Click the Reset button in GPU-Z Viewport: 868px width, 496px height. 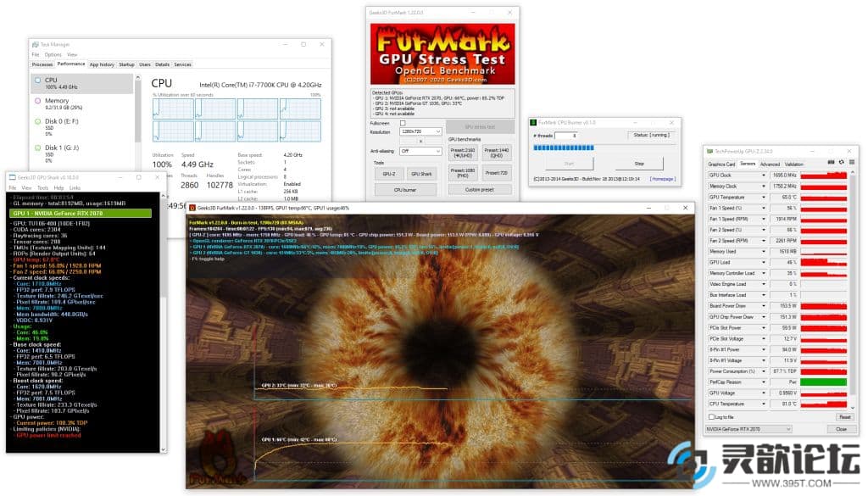pyautogui.click(x=845, y=417)
